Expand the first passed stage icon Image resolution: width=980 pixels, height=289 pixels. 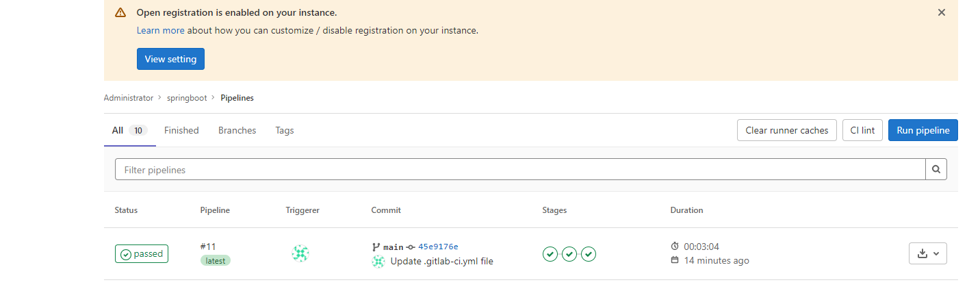point(550,254)
